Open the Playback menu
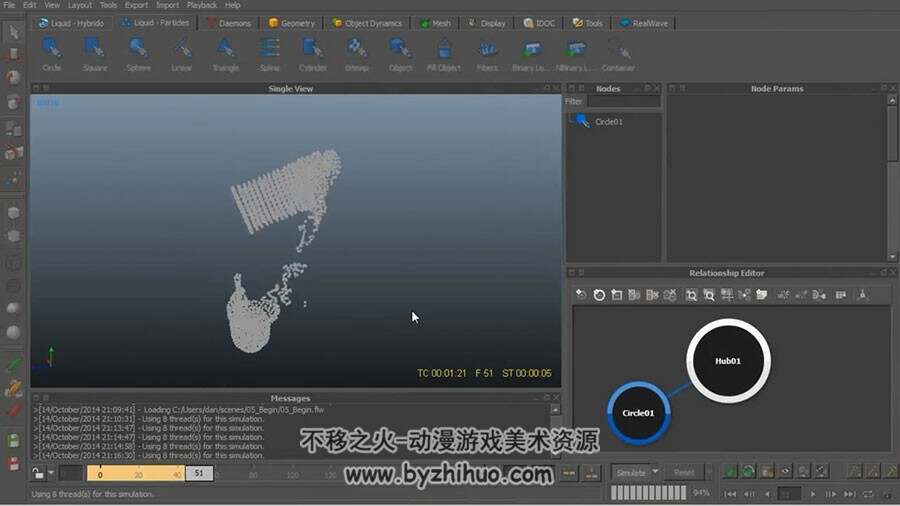This screenshot has width=900, height=506. 202,5
